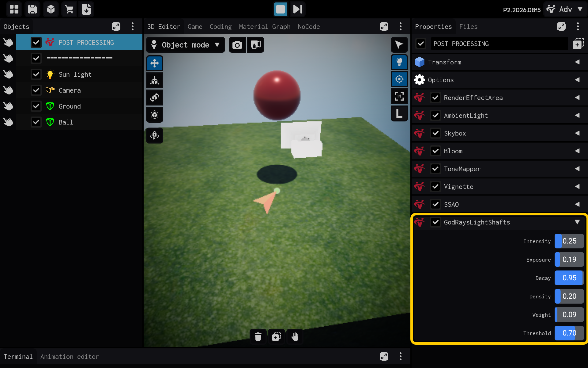Toggle the split view compare icon
The width and height of the screenshot is (588, 368).
tap(256, 45)
